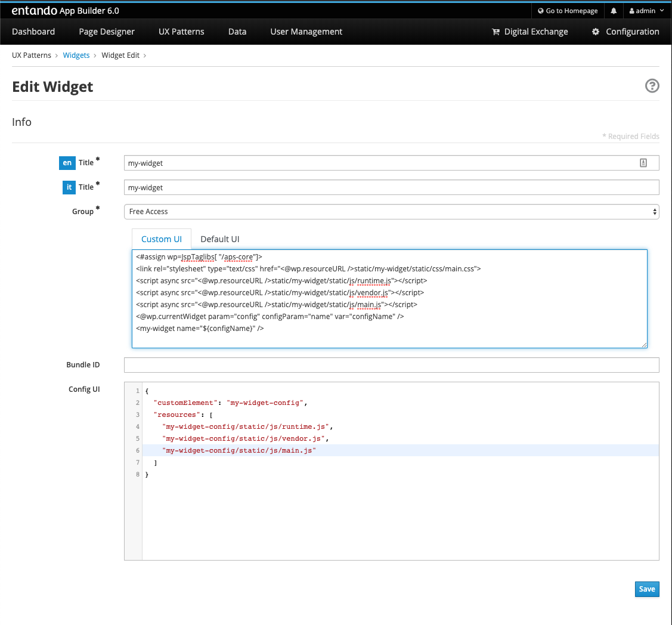Viewport: 672px width, 625px height.
Task: Open the admin user dropdown
Action: [646, 11]
